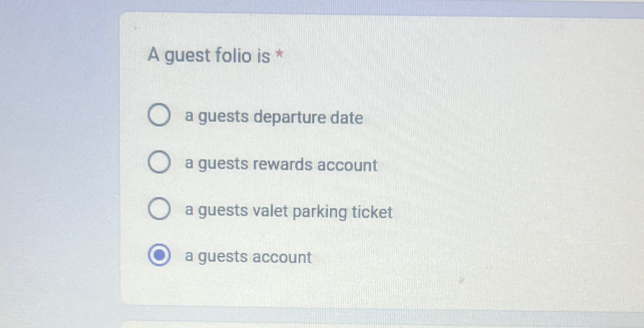The height and width of the screenshot is (328, 644).
Task: Click the 'a guests account' label text
Action: point(247,258)
